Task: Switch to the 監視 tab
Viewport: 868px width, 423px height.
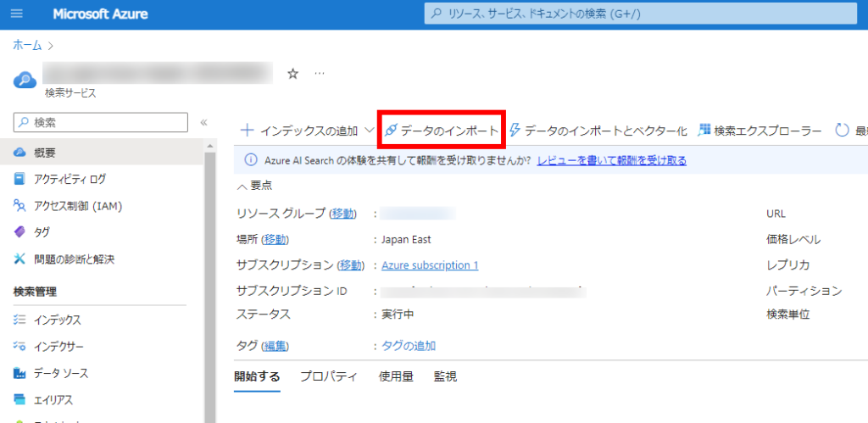Action: click(445, 377)
